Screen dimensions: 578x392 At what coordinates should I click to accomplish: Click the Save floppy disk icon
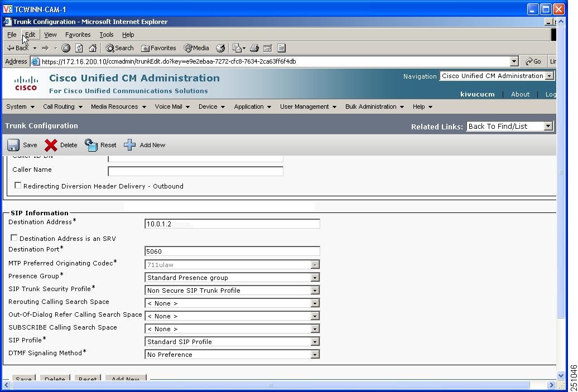13,145
